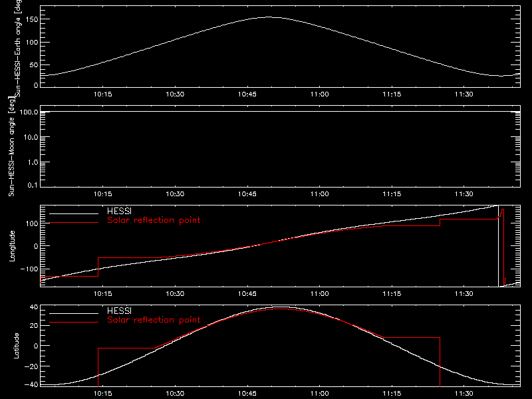The image size is (532, 399).
Task: Click the 100.0 tick label on Moon angle axis
Action: coord(29,112)
